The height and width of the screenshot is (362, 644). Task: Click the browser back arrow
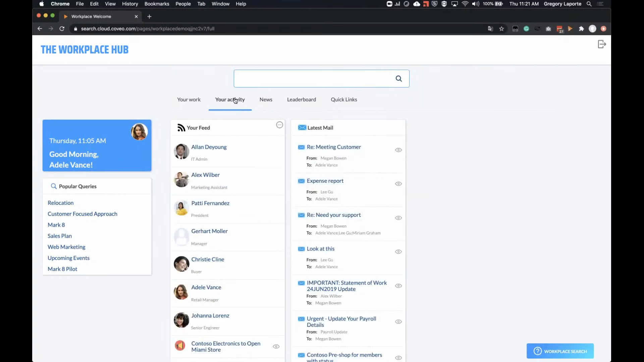pos(40,29)
